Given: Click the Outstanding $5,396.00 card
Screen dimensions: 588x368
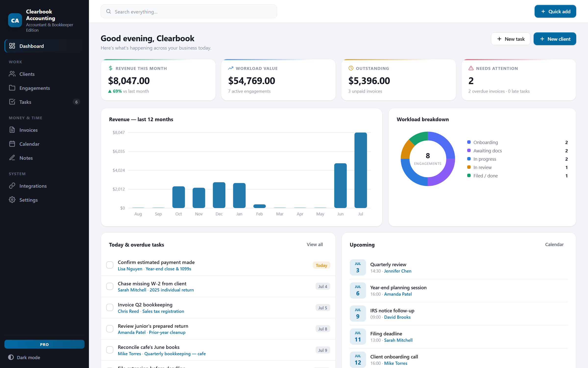Looking at the screenshot, I should [x=398, y=80].
